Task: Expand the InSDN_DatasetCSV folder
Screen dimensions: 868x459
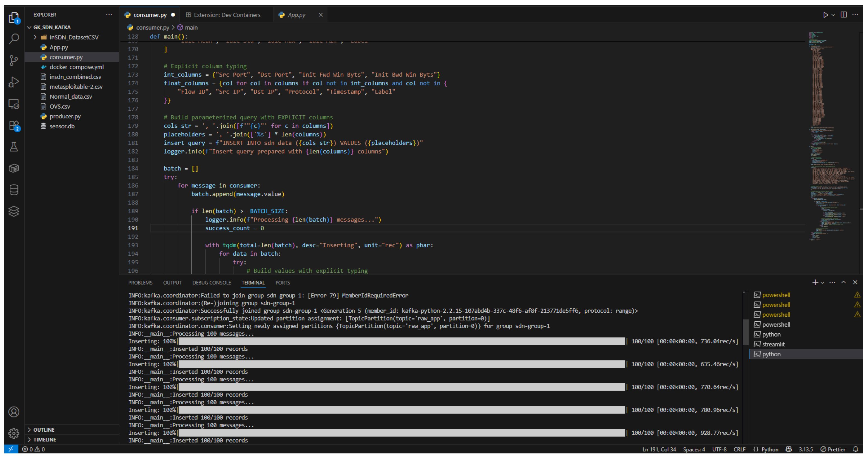Action: pyautogui.click(x=74, y=37)
